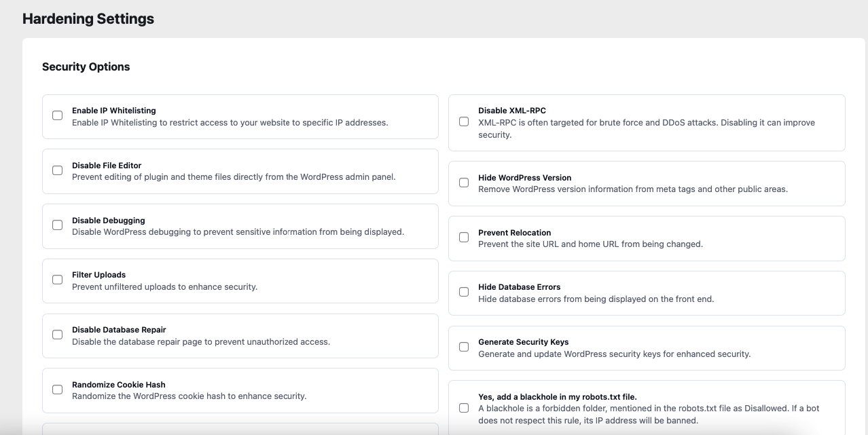
Task: Select the Disable Database Repair checkbox
Action: click(x=58, y=335)
